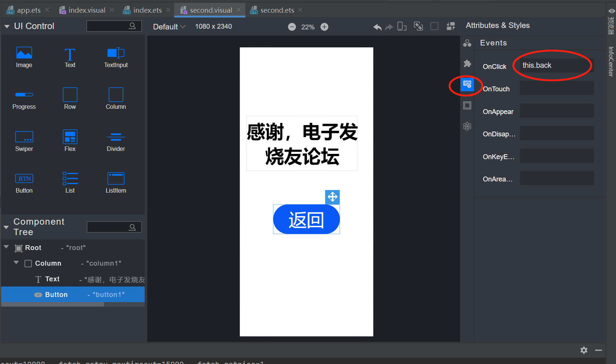Open the Properties attributes tab icon

coord(467,43)
